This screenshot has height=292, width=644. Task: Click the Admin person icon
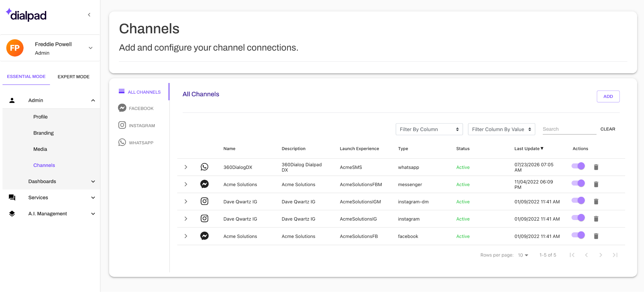pos(12,100)
